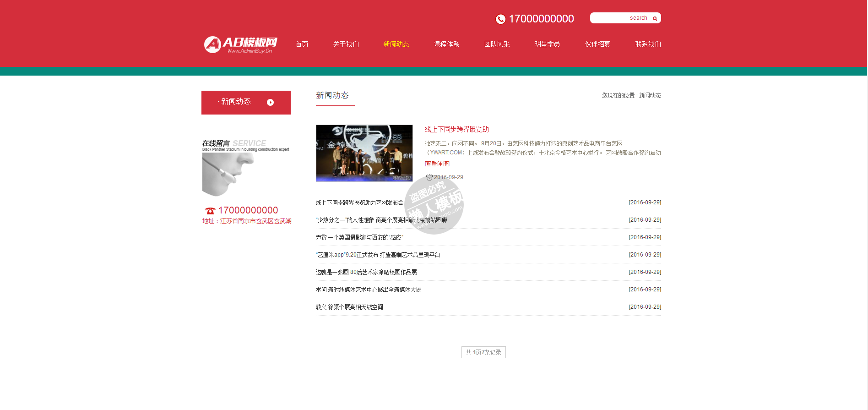
Task: Select 课程体系 in the navigation bar
Action: (x=446, y=44)
